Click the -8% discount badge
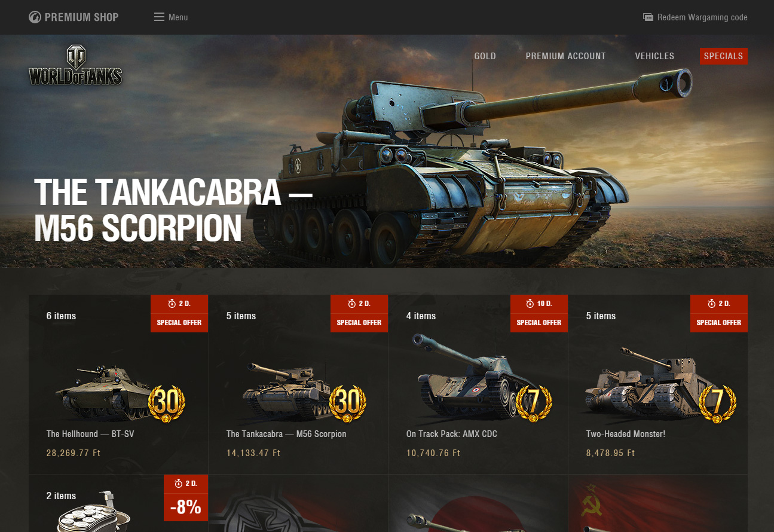 186,507
